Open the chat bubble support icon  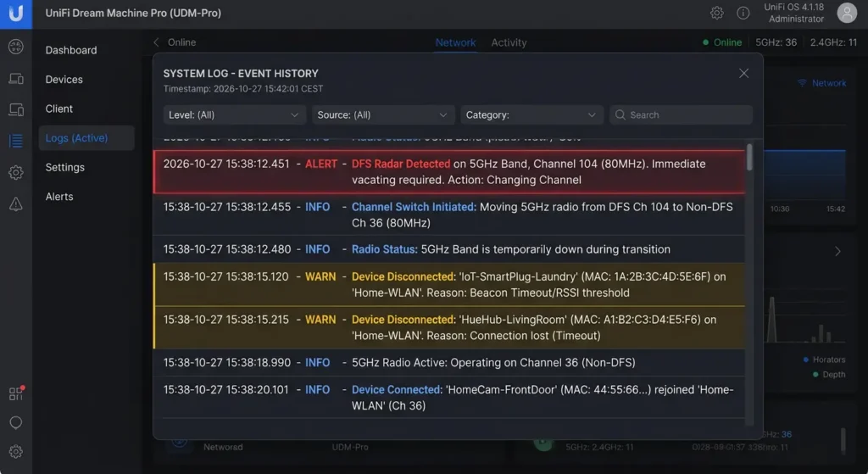tap(16, 423)
